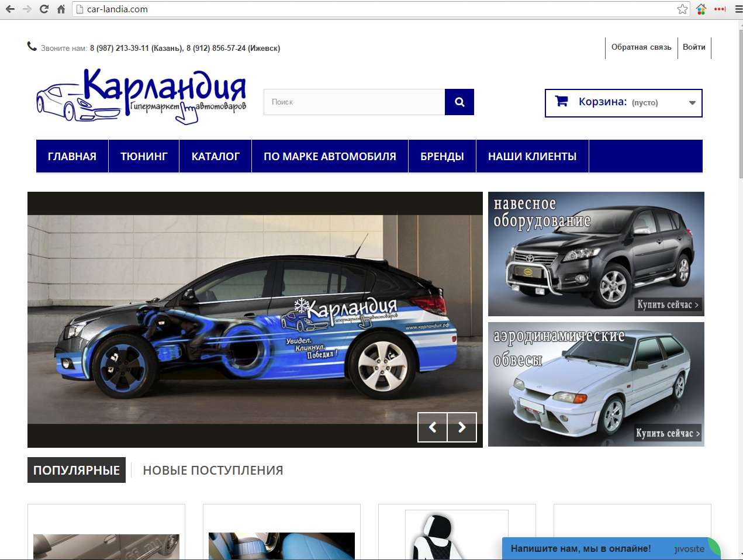Click the browser forward arrow
This screenshot has width=743, height=560.
tap(26, 9)
